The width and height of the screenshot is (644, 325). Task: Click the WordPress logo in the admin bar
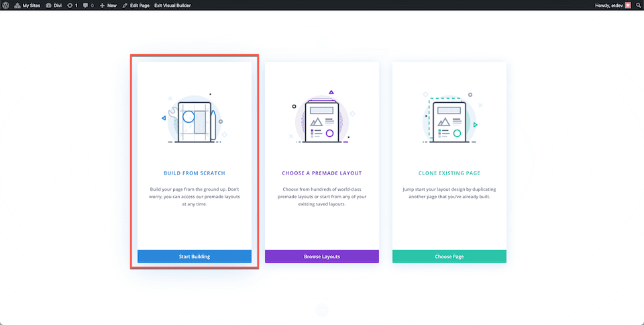click(5, 5)
